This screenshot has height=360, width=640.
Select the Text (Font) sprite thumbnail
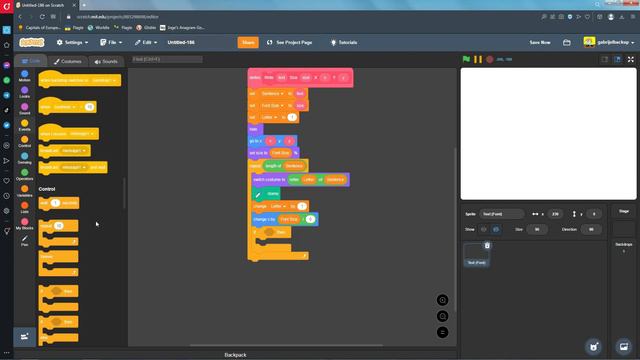tap(476, 255)
